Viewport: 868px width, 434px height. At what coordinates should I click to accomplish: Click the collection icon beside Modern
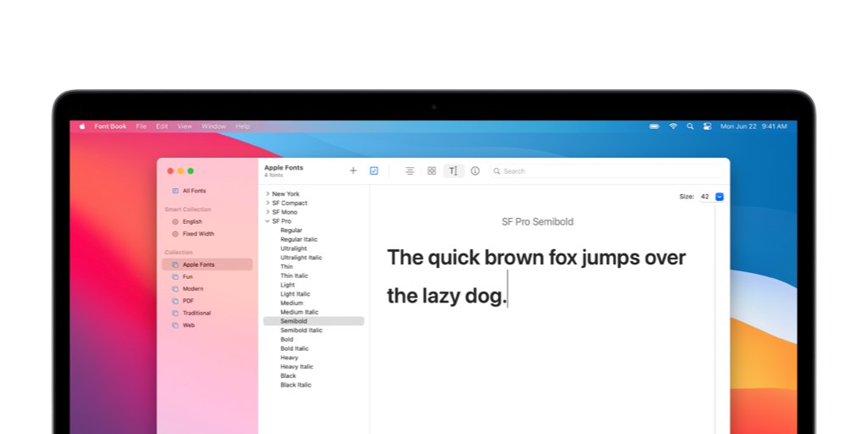pos(175,289)
